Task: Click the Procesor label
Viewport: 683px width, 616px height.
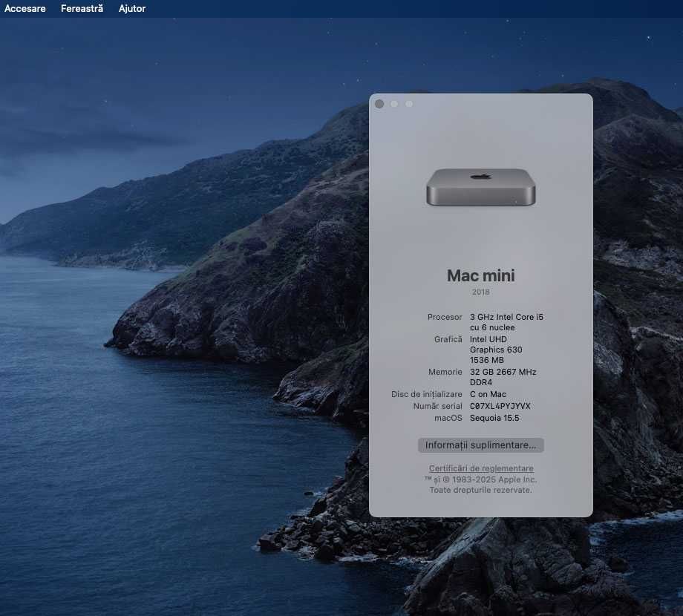Action: (x=444, y=317)
